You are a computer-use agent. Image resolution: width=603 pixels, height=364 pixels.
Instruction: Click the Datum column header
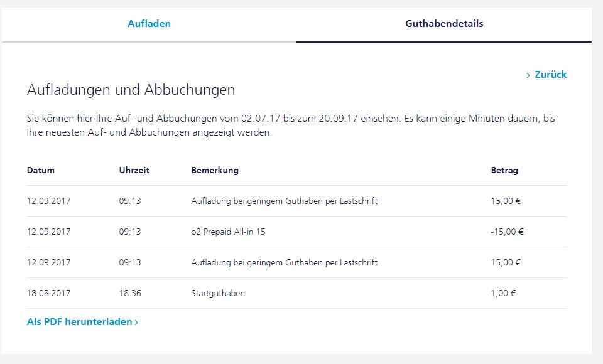click(41, 170)
